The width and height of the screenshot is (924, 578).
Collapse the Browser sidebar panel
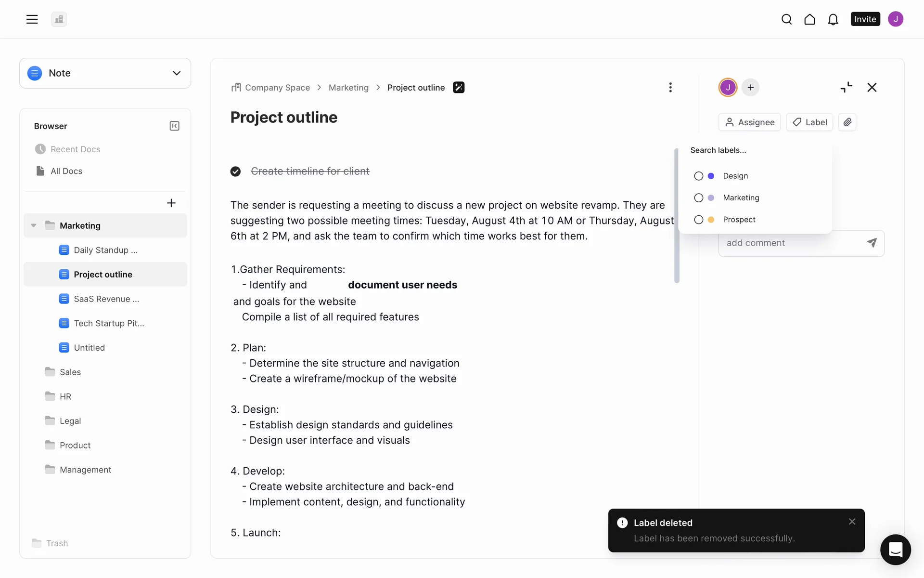click(174, 126)
